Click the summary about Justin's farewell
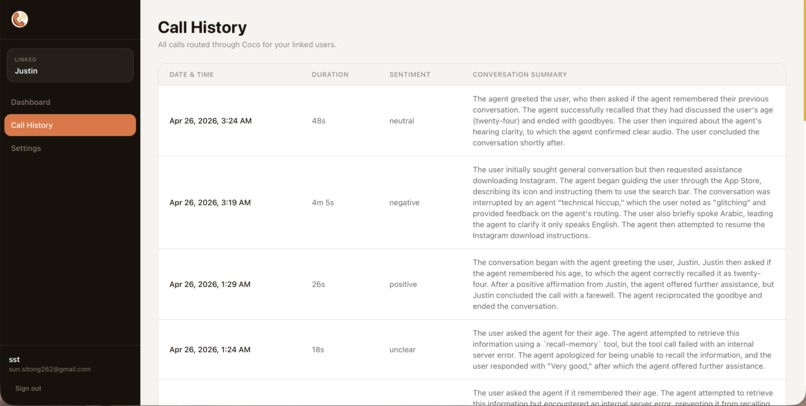This screenshot has height=406, width=806. (x=623, y=284)
